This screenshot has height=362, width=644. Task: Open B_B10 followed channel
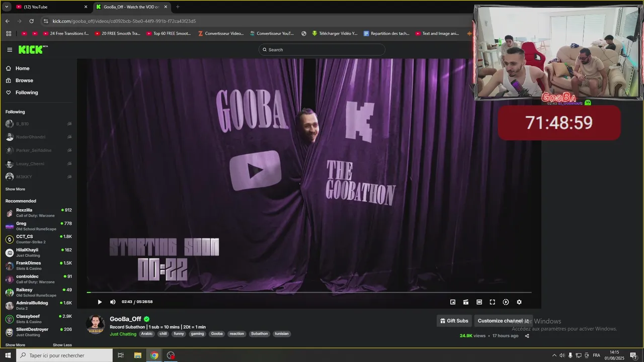38,124
